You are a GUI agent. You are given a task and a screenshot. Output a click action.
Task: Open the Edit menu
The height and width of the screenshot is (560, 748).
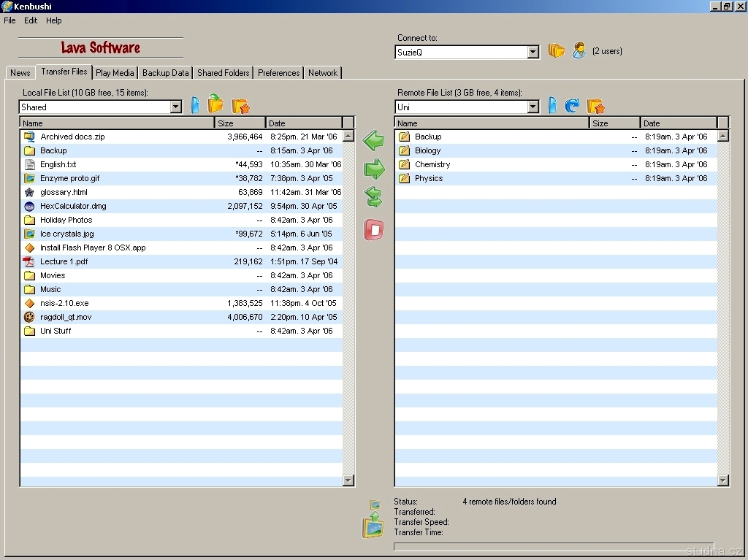tap(31, 20)
